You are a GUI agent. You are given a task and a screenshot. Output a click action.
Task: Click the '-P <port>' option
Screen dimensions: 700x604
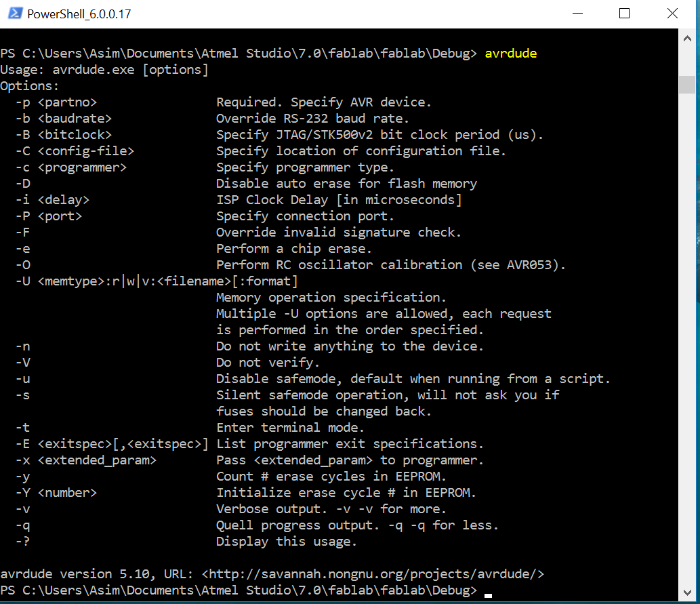tap(49, 216)
